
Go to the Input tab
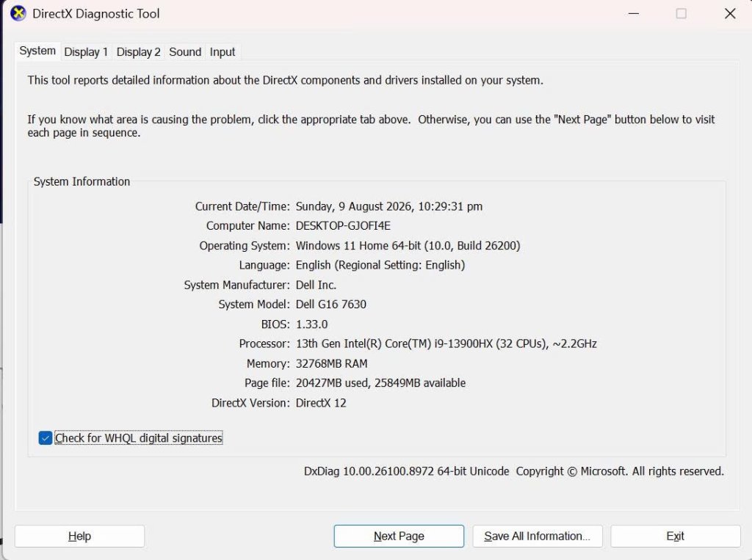tap(223, 52)
